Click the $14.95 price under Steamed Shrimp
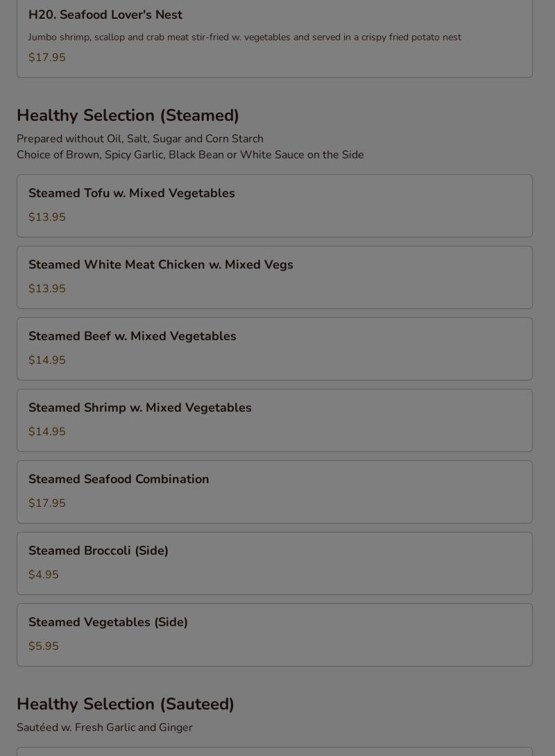This screenshot has height=756, width=555. pos(46,432)
